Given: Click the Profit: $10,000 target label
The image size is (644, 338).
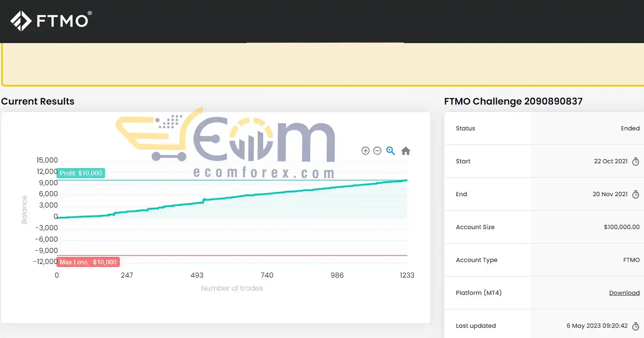Looking at the screenshot, I should click(81, 173).
